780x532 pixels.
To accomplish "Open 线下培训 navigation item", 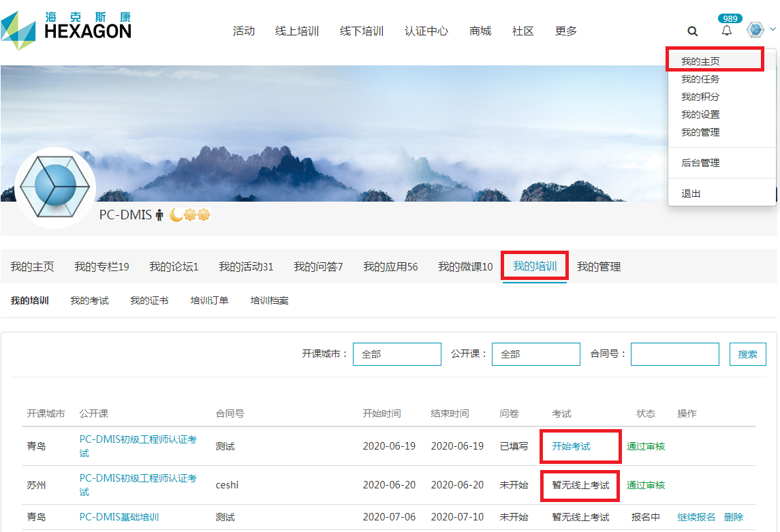I will (362, 31).
